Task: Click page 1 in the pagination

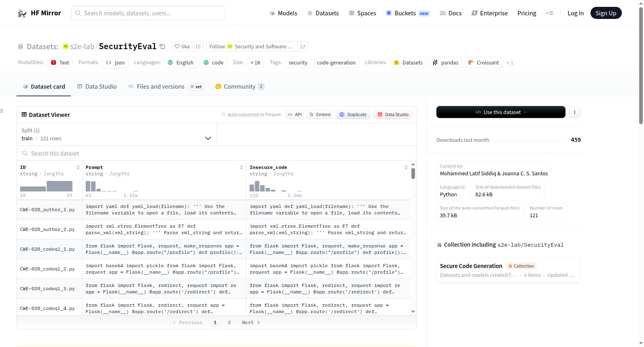Action: 215,322
